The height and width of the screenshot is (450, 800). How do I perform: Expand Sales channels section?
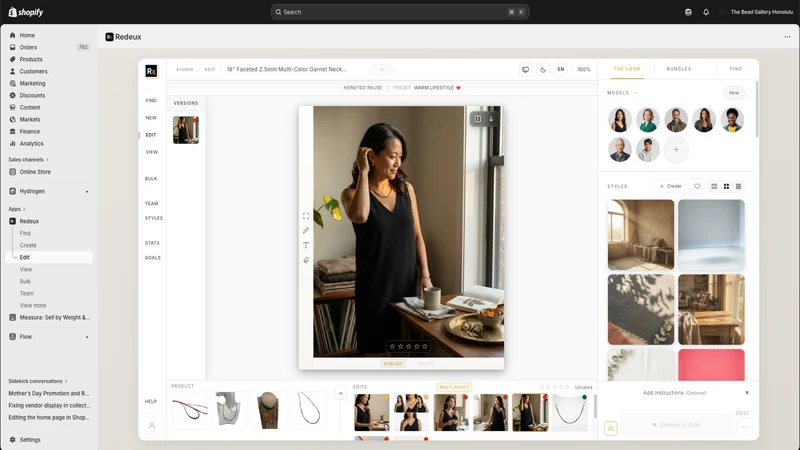click(28, 160)
